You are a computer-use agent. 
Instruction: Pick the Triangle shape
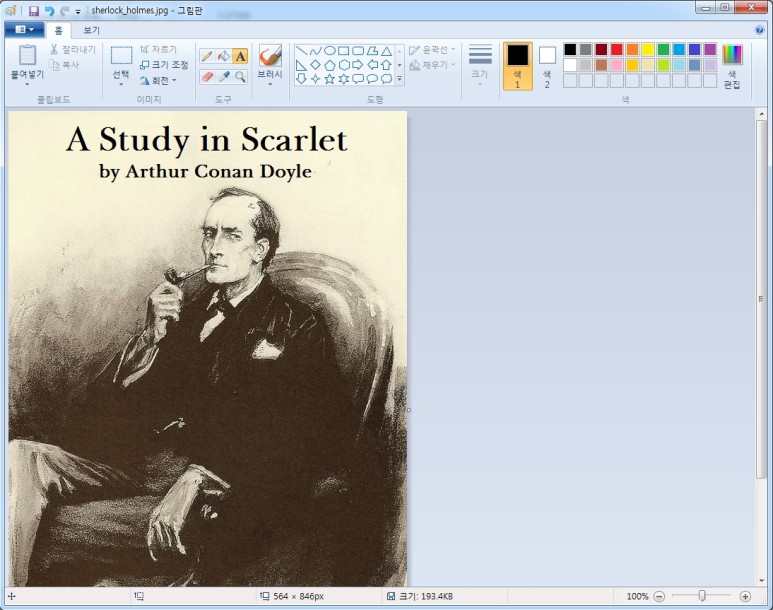[x=387, y=51]
